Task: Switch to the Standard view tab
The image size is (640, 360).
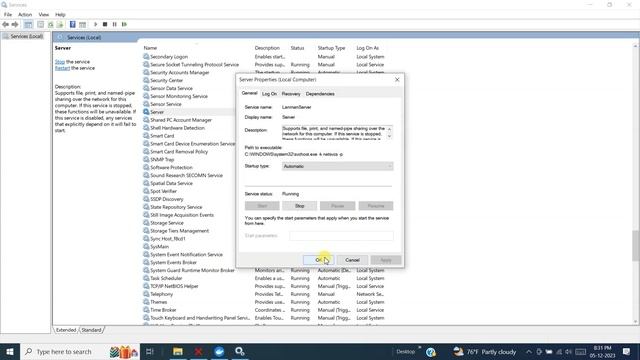Action: [x=91, y=330]
